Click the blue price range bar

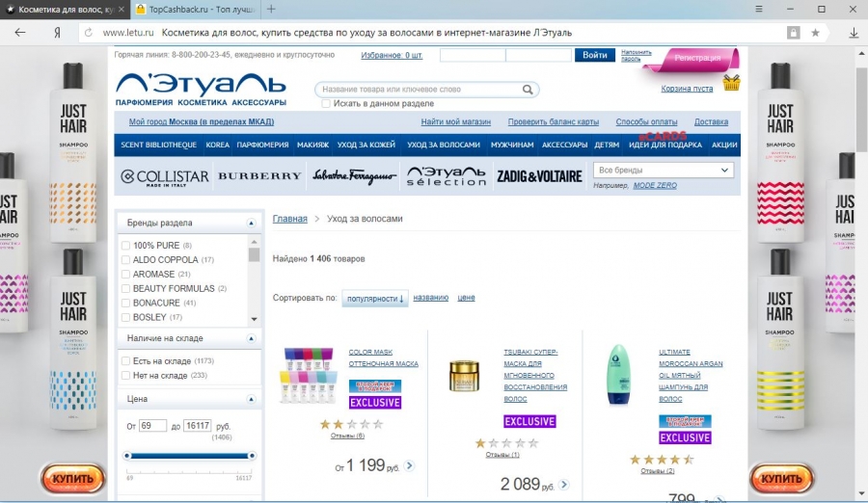pos(189,456)
